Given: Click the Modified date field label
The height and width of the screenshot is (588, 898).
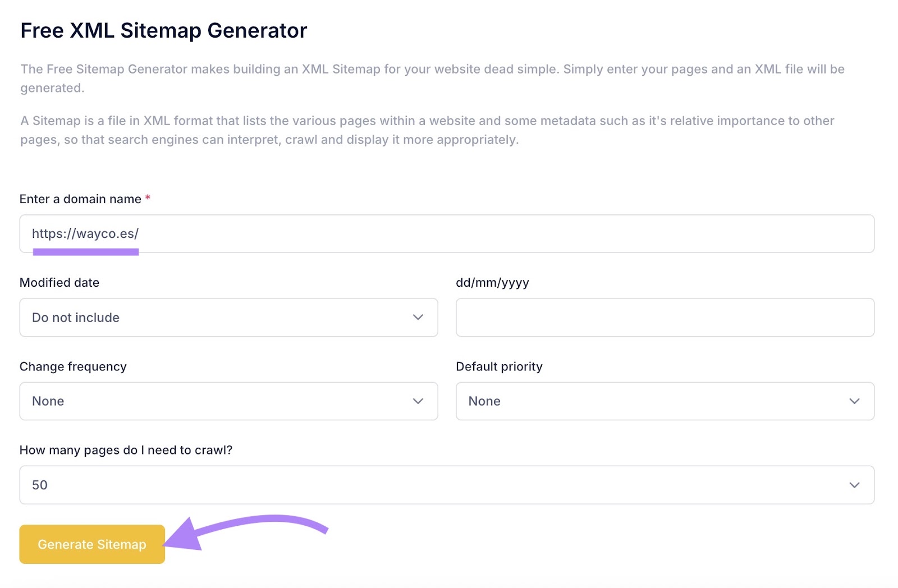Looking at the screenshot, I should point(59,282).
